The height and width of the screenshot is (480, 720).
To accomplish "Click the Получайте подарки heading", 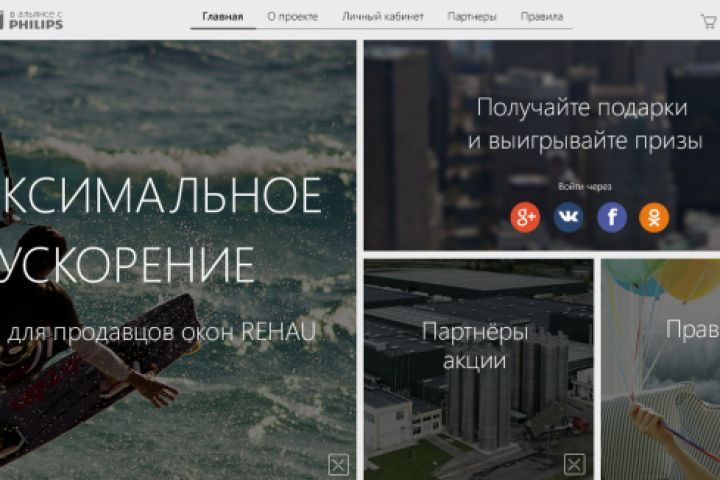I will click(582, 108).
